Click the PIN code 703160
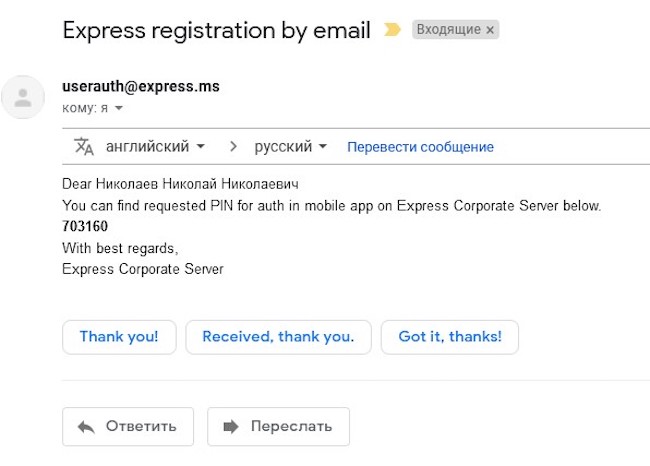 tap(85, 226)
